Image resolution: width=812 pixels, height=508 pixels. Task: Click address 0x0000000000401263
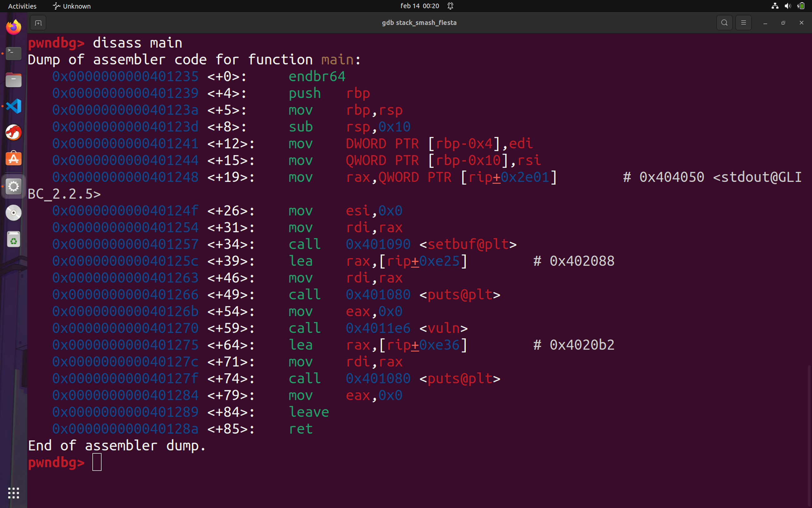pos(126,278)
